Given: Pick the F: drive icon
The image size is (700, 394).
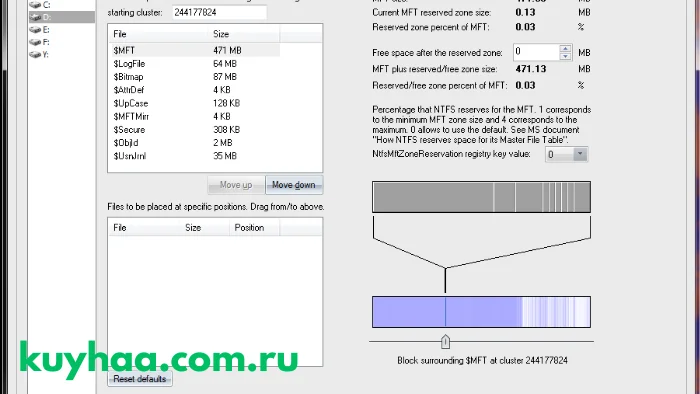Looking at the screenshot, I should coord(35,42).
